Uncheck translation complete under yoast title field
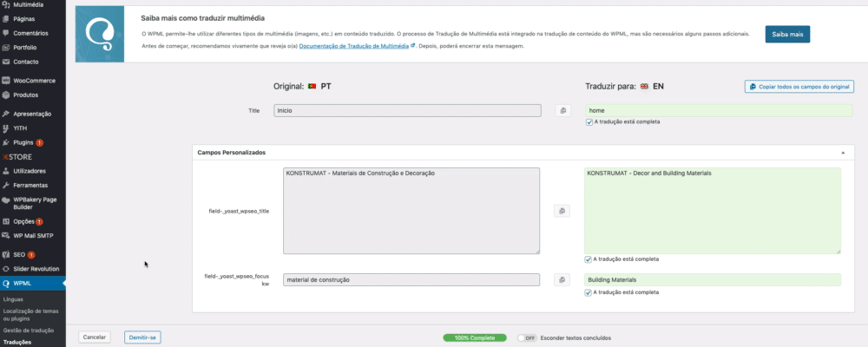Image resolution: width=868 pixels, height=347 pixels. (x=588, y=259)
